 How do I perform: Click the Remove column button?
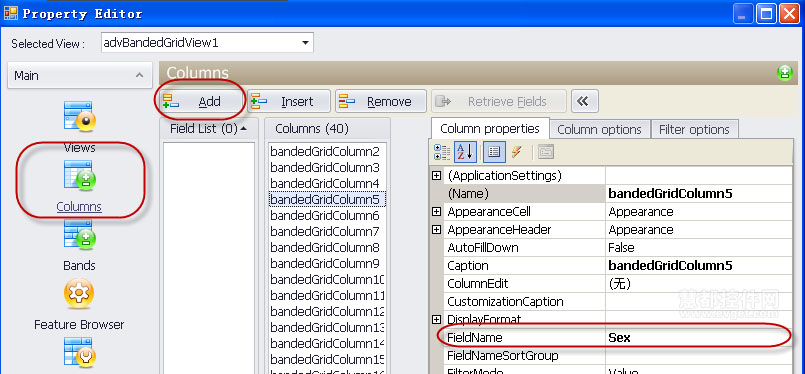coord(381,102)
